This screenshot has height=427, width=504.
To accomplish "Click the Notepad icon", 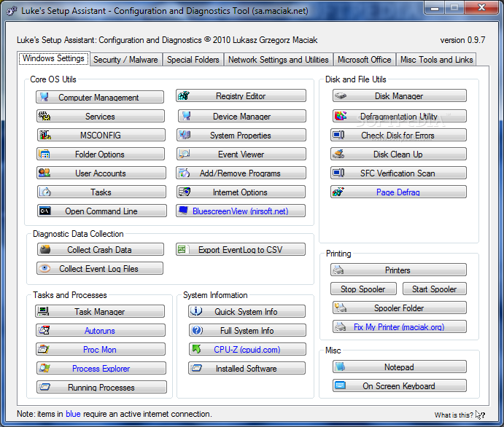I will 340,367.
